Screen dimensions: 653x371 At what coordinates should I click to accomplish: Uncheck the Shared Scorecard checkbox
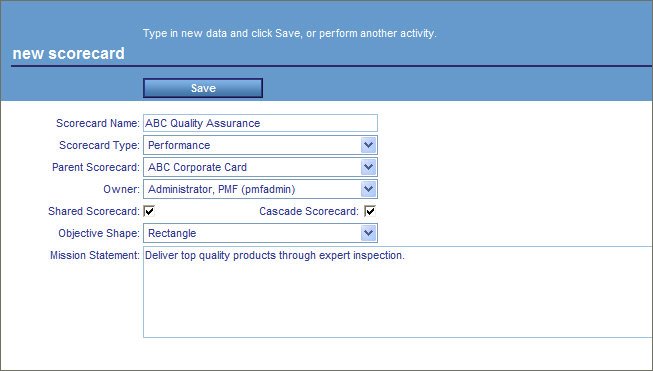pyautogui.click(x=149, y=211)
